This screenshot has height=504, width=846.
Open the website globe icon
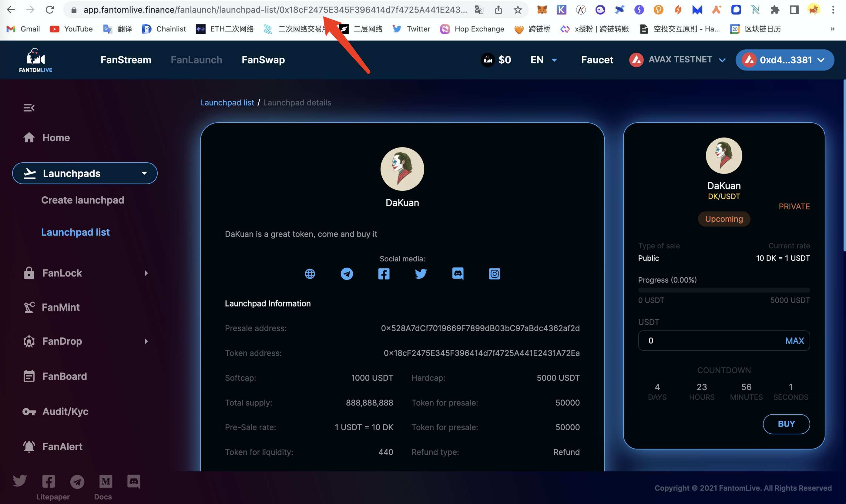pyautogui.click(x=310, y=274)
